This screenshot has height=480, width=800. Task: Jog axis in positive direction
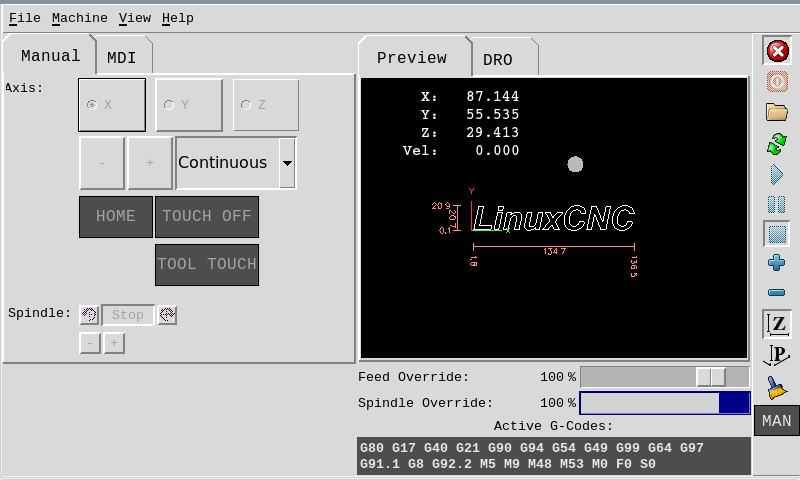click(x=149, y=163)
